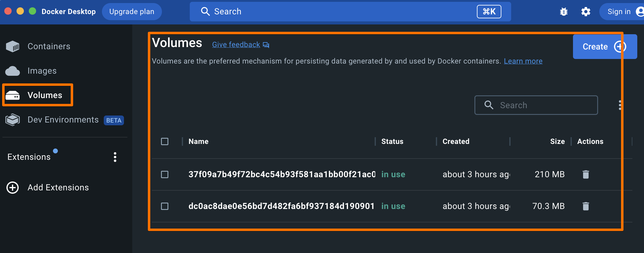Click the 210 MB size value
The image size is (644, 253).
click(549, 174)
